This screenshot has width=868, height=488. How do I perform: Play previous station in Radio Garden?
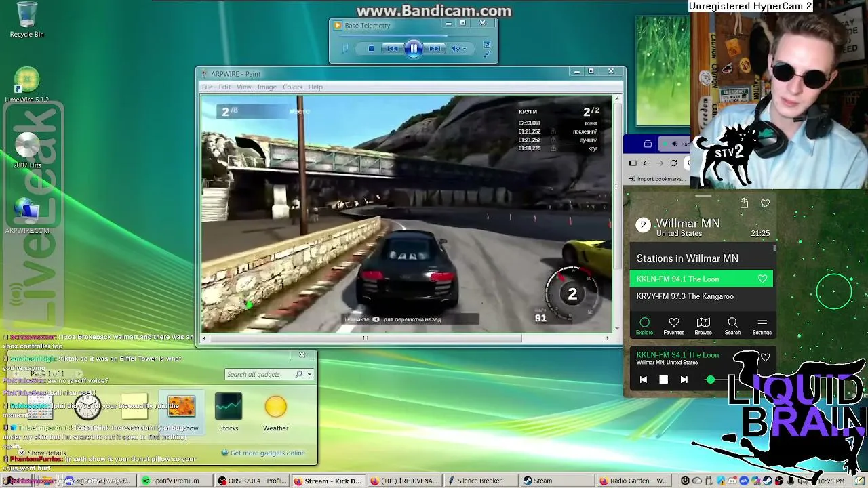coord(644,380)
